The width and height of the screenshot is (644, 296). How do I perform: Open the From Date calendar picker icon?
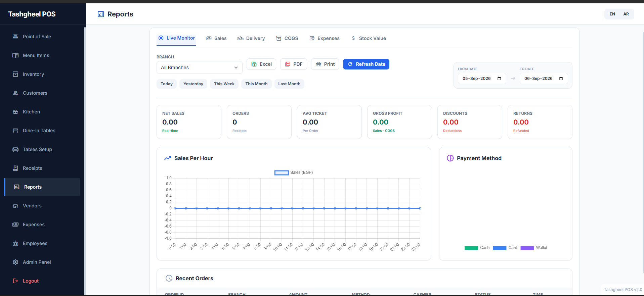(x=499, y=79)
